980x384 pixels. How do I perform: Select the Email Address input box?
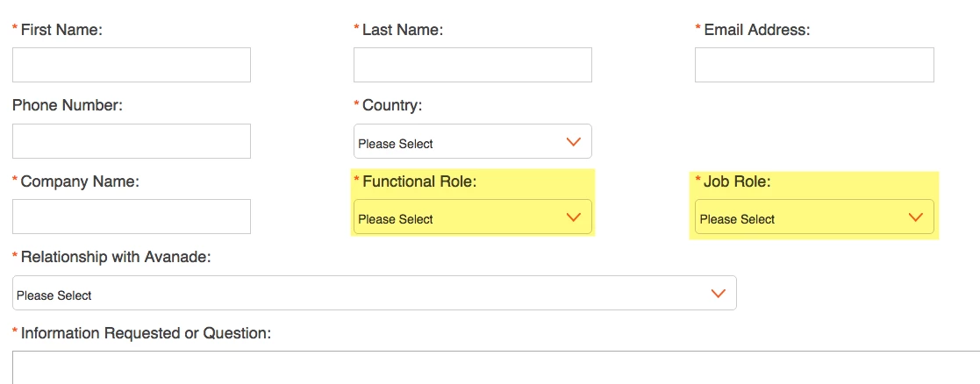(814, 65)
